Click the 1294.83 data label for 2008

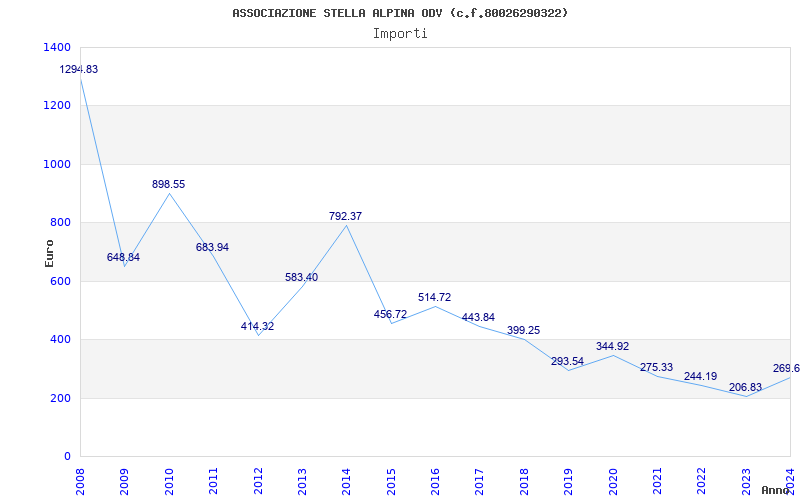[x=79, y=69]
